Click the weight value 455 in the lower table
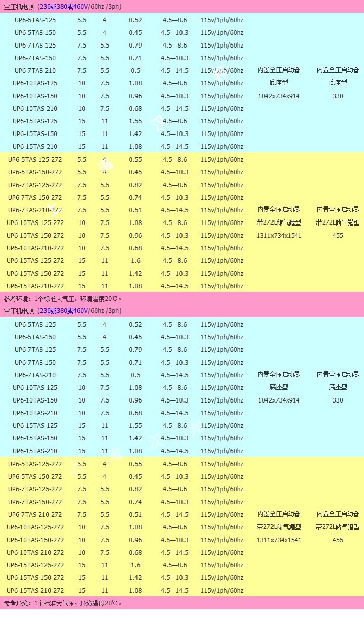The width and height of the screenshot is (364, 626). pyautogui.click(x=338, y=540)
